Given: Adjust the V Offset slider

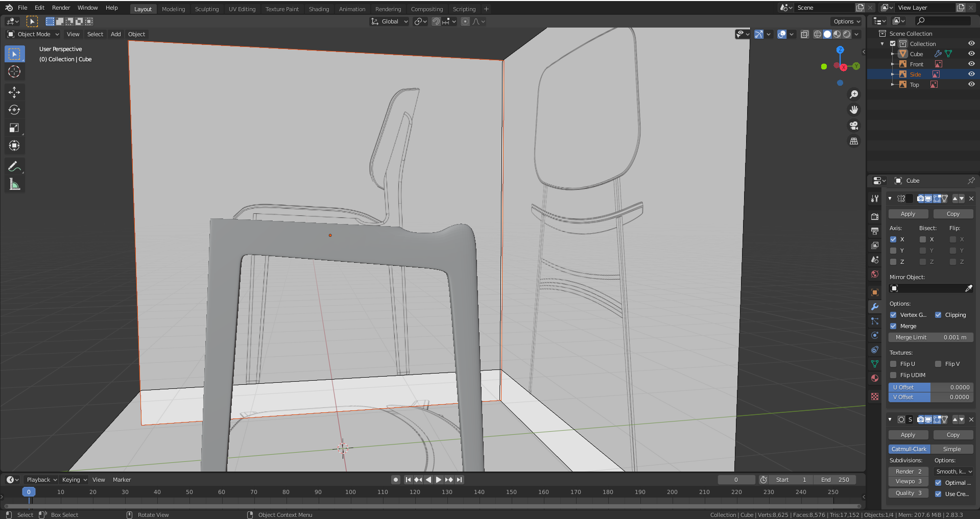Looking at the screenshot, I should pos(931,397).
